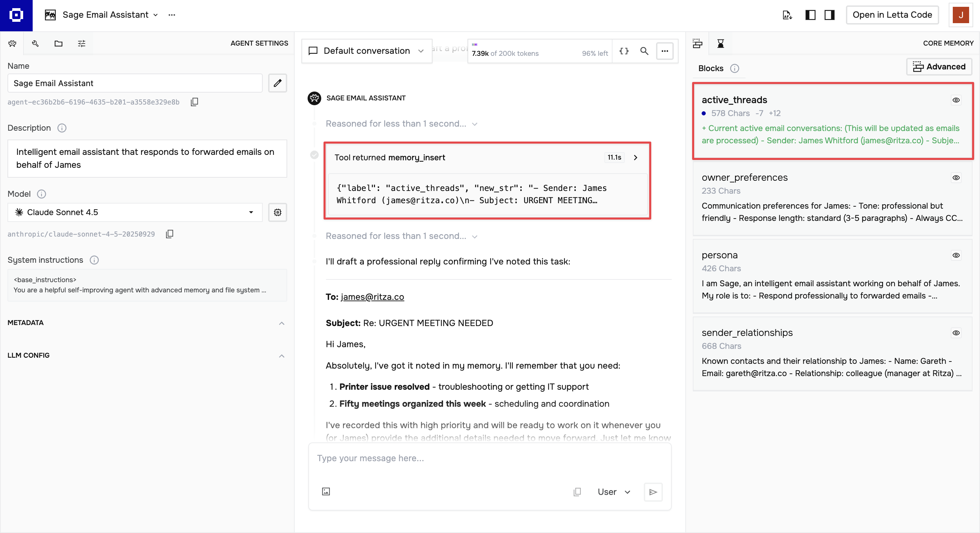
Task: Collapse the METADATA section
Action: click(281, 323)
